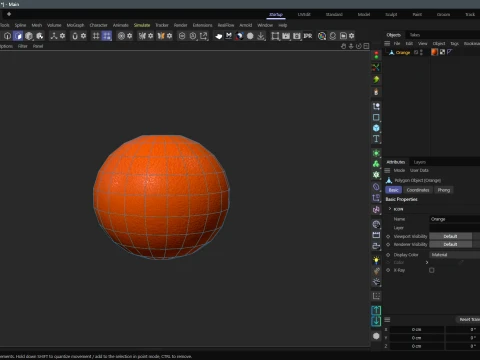Viewport: 480px width, 360px height.
Task: Click the M-shaped icon in toolbar
Action: coord(229,36)
